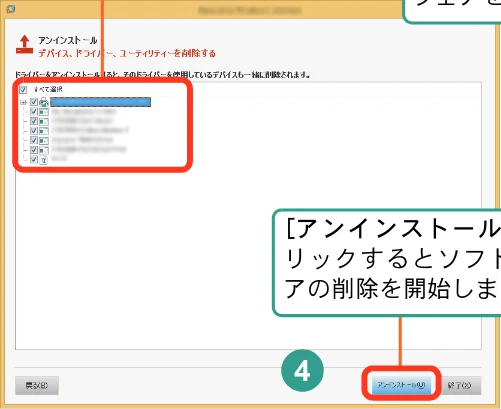The width and height of the screenshot is (501, 409).
Task: Expand the printer device tree node
Action: [x=23, y=102]
